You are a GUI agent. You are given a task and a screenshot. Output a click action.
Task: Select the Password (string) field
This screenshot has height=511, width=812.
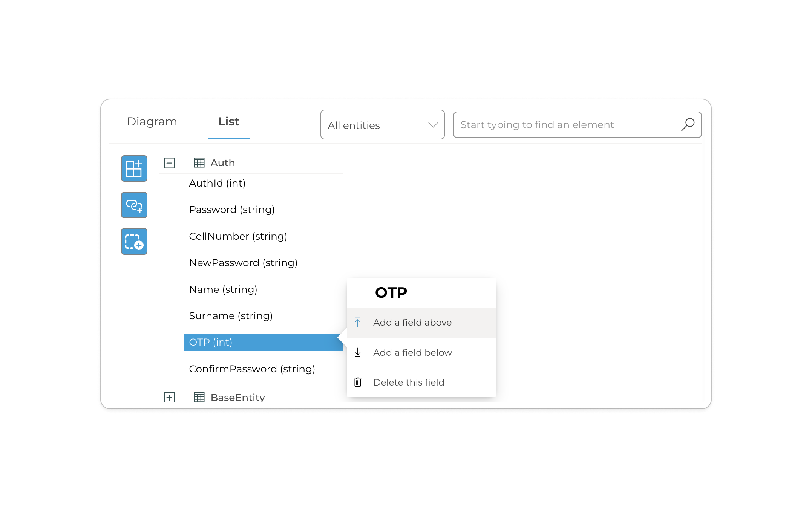coord(231,210)
